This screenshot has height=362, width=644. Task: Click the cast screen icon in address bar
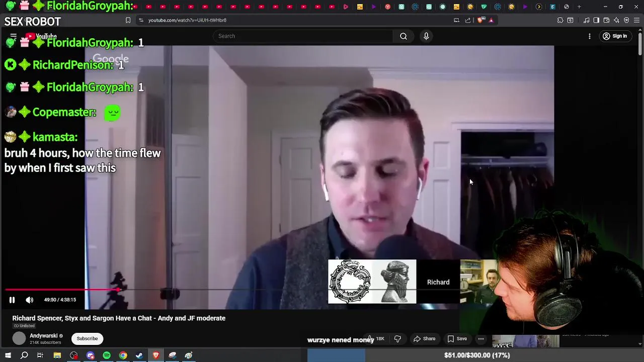tap(456, 20)
